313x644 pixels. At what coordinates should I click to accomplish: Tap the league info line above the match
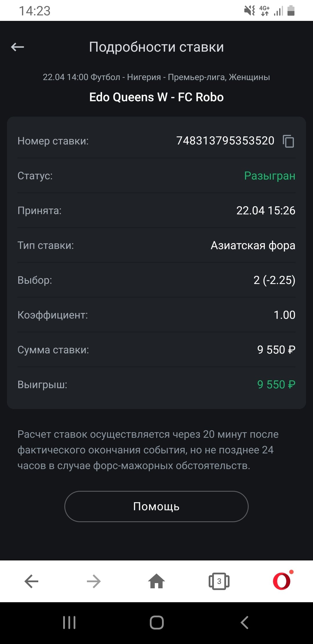tap(156, 77)
